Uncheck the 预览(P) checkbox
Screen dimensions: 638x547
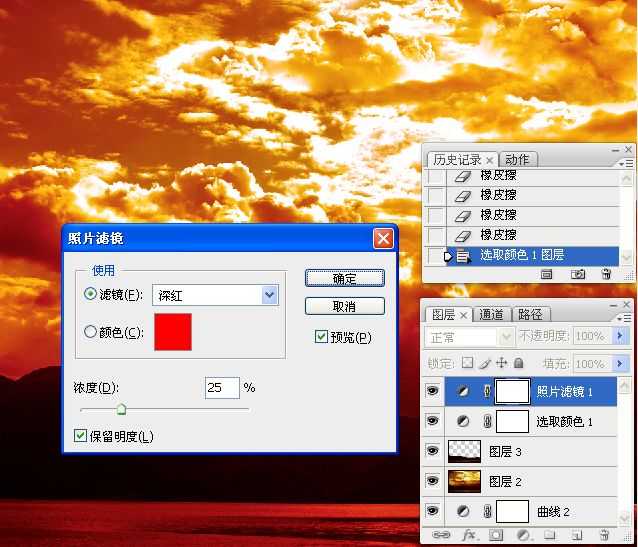[x=321, y=337]
